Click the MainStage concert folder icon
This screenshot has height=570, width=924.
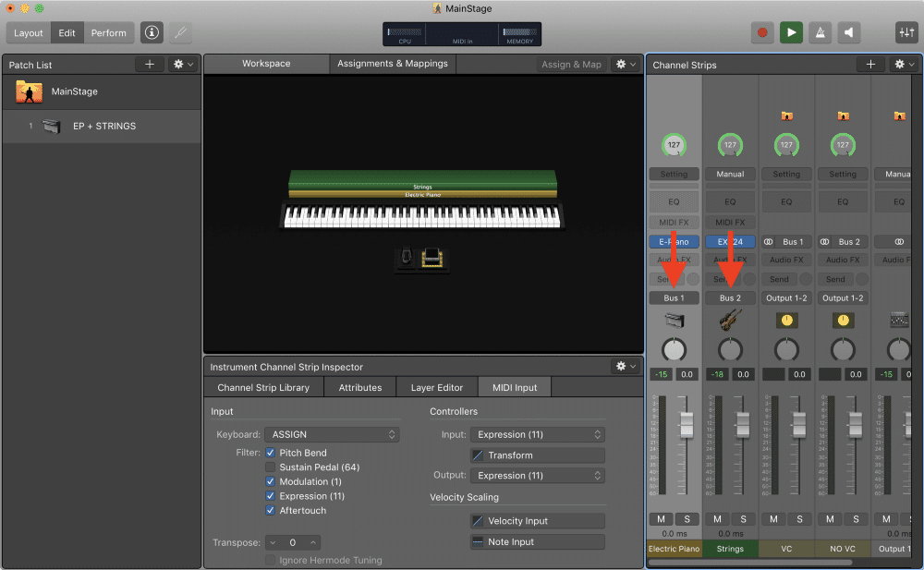[29, 92]
